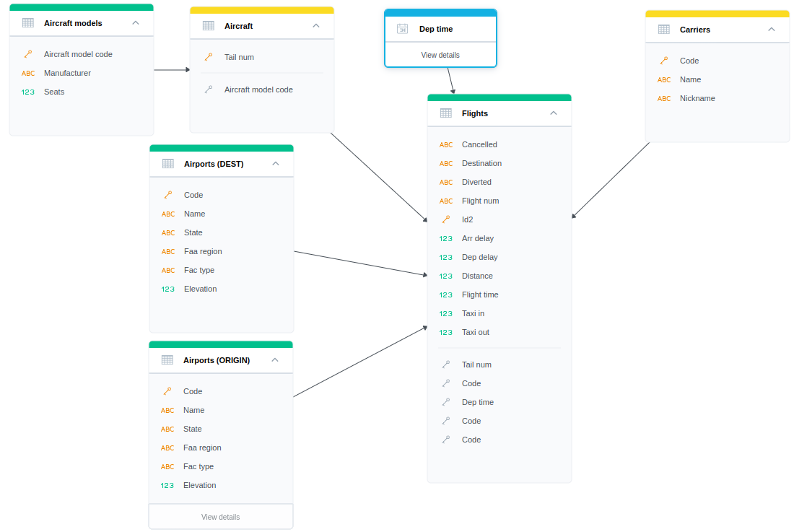
Task: Click the ABC icon beside Manufacturer
Action: coord(28,73)
